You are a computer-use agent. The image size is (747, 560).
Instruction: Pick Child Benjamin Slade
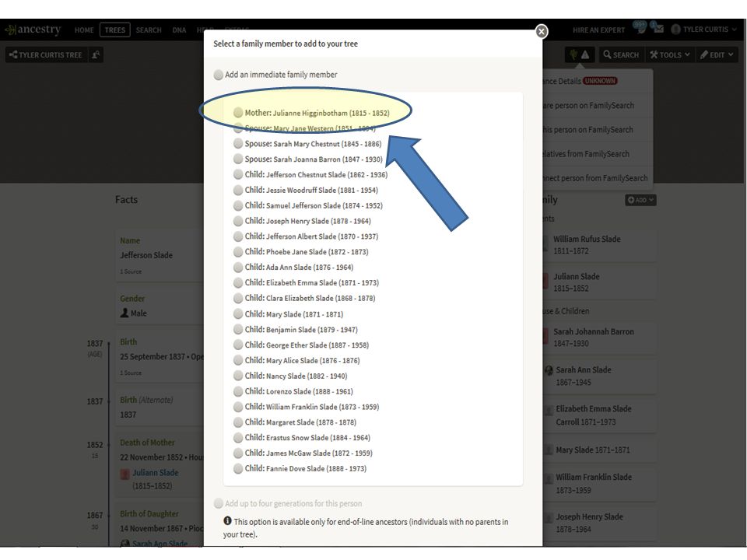tap(238, 329)
